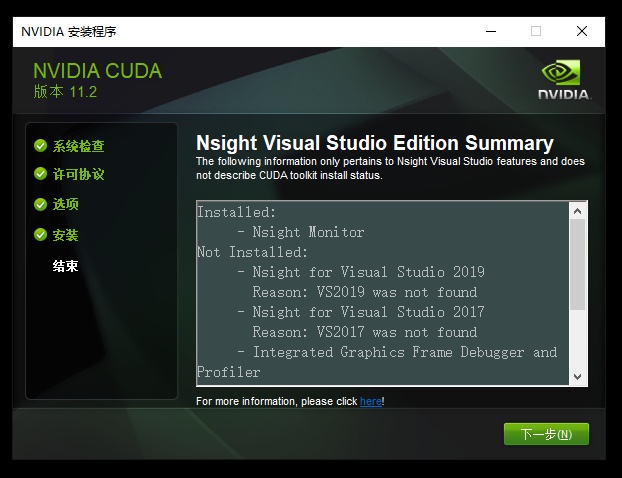Click the green checkmark beside 安装

tap(40, 235)
